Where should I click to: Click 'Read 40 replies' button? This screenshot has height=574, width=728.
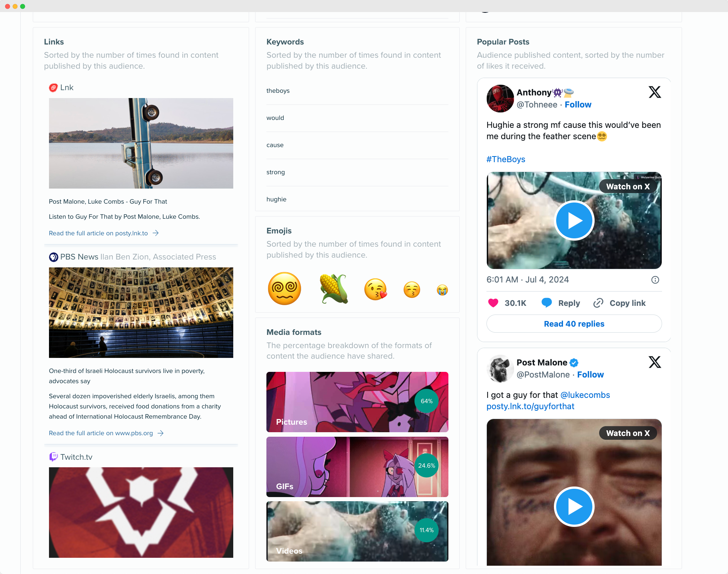pos(574,323)
